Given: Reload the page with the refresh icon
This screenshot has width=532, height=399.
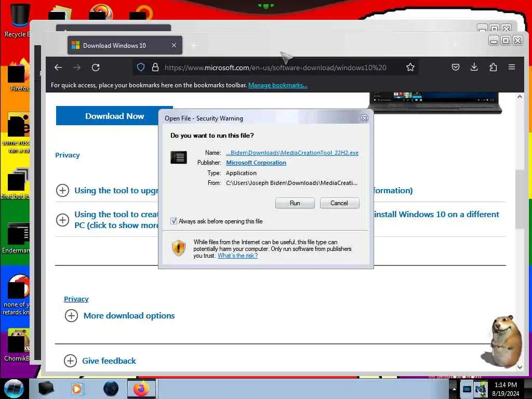Looking at the screenshot, I should 96,68.
